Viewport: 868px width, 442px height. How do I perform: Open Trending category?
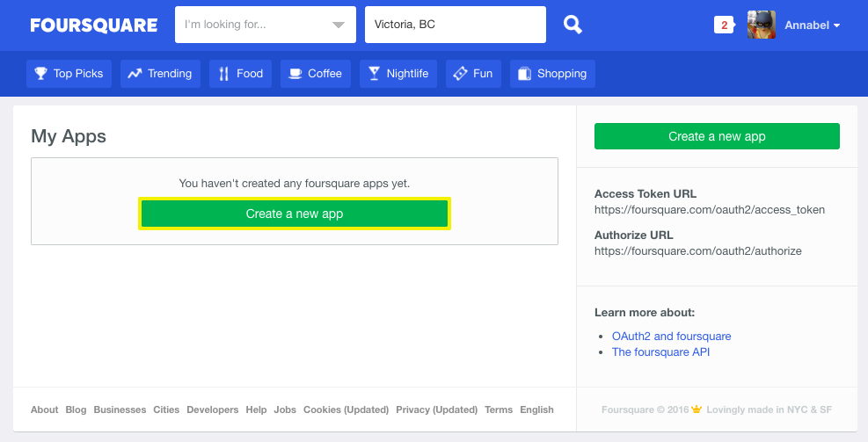click(160, 74)
